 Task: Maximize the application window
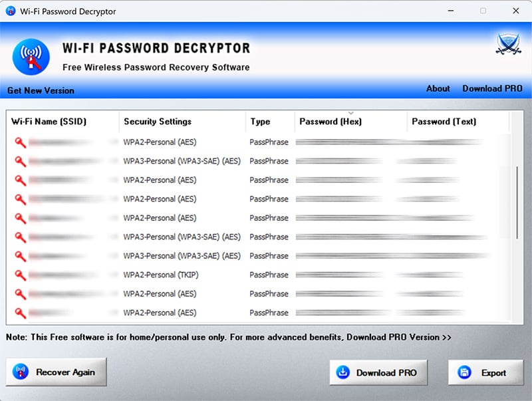tap(483, 11)
